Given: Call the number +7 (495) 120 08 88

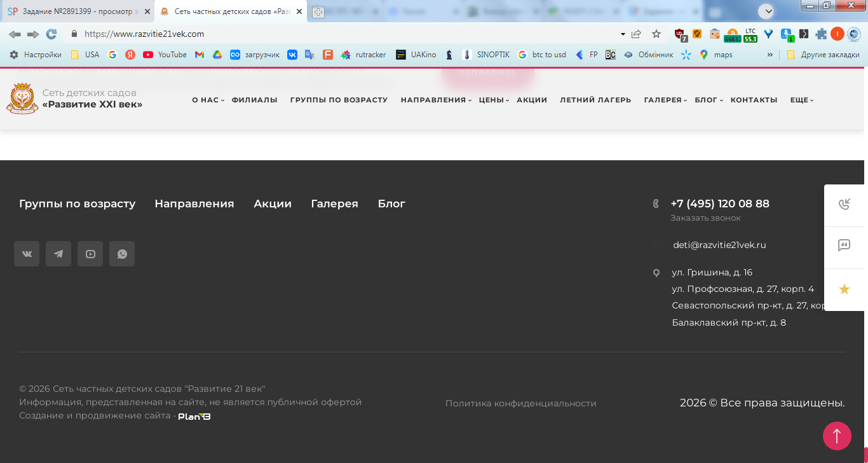Looking at the screenshot, I should (720, 204).
